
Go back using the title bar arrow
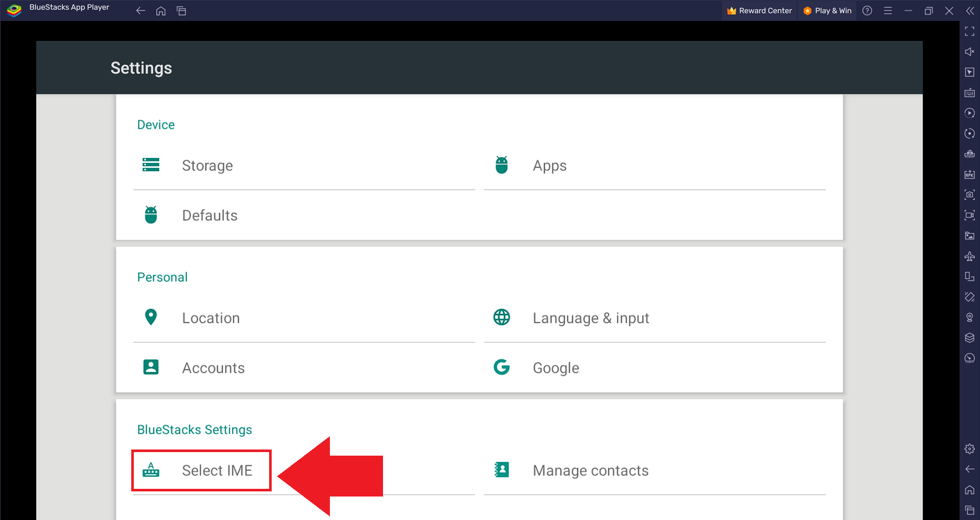[140, 11]
